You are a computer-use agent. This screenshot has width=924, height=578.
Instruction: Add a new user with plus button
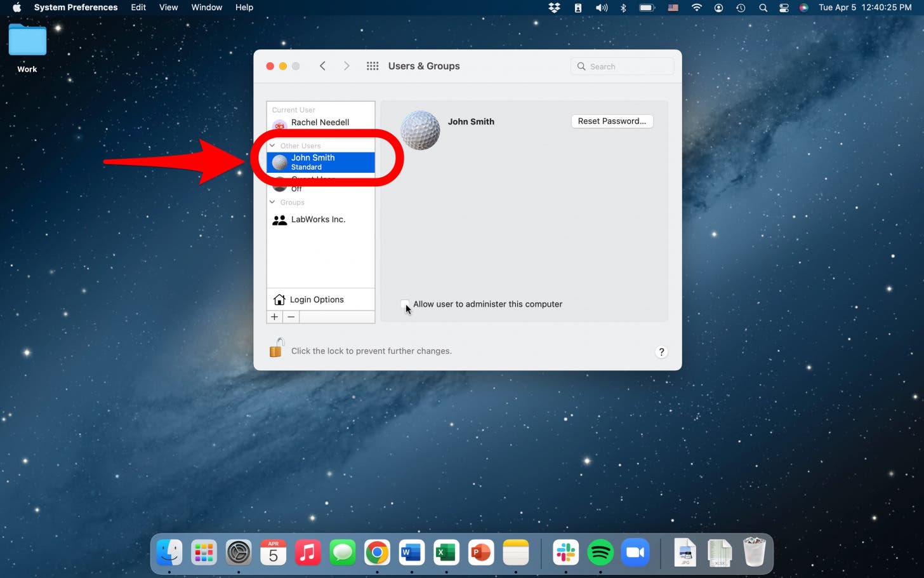coord(274,317)
